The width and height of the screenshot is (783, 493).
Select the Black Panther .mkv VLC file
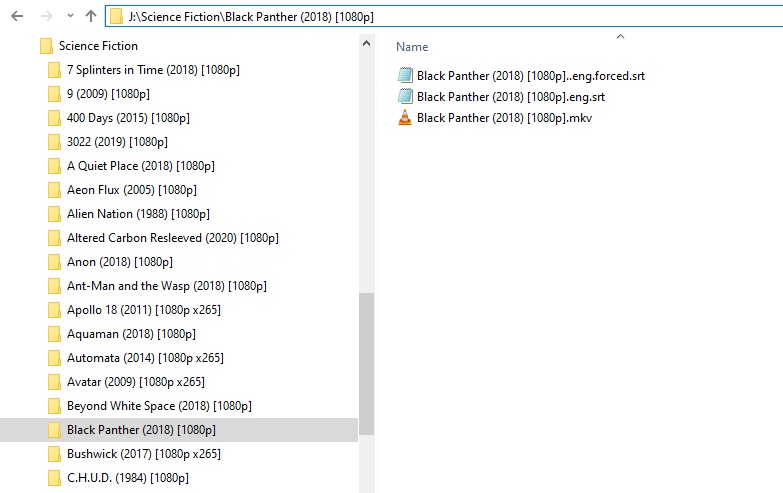coord(504,118)
